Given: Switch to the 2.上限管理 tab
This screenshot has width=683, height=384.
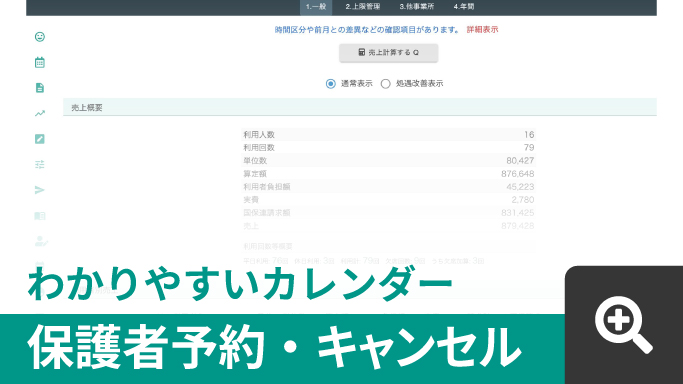Looking at the screenshot, I should (x=363, y=7).
